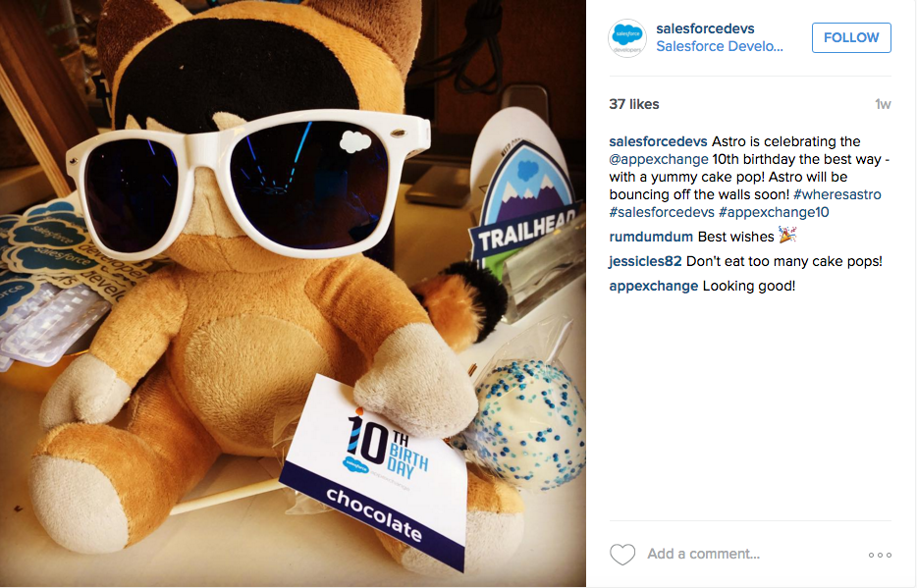917x588 pixels.
Task: Open the Salesforce Develo... profile name link
Action: coord(720,47)
